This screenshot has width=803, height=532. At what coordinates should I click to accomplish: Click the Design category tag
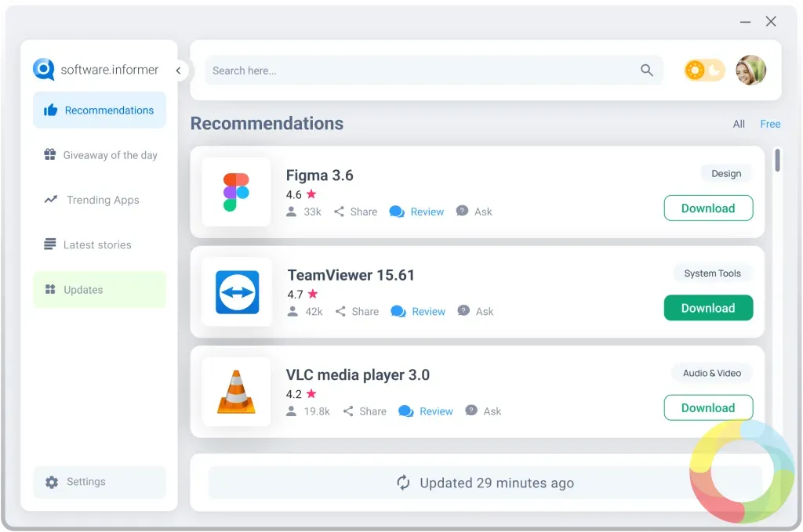pos(726,173)
